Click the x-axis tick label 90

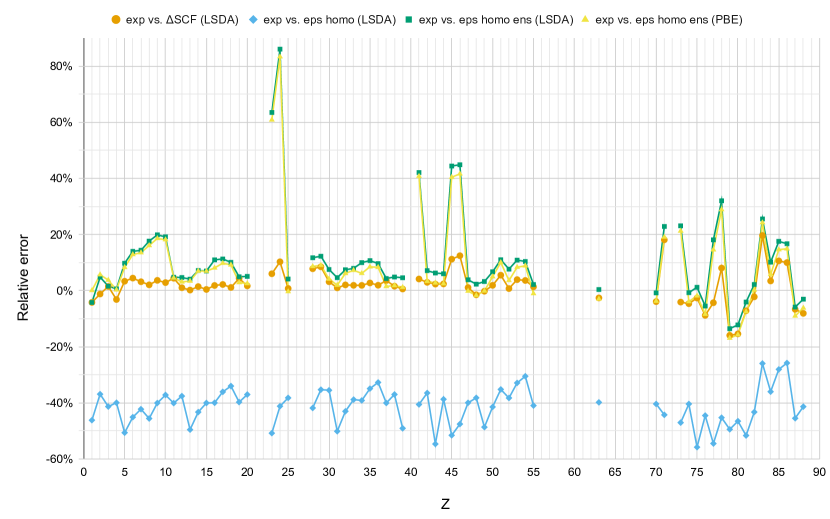click(819, 472)
